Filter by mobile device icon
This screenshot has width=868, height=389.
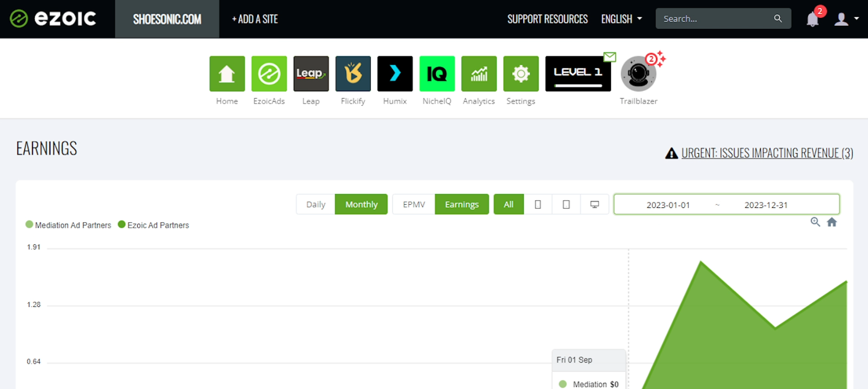click(x=538, y=204)
